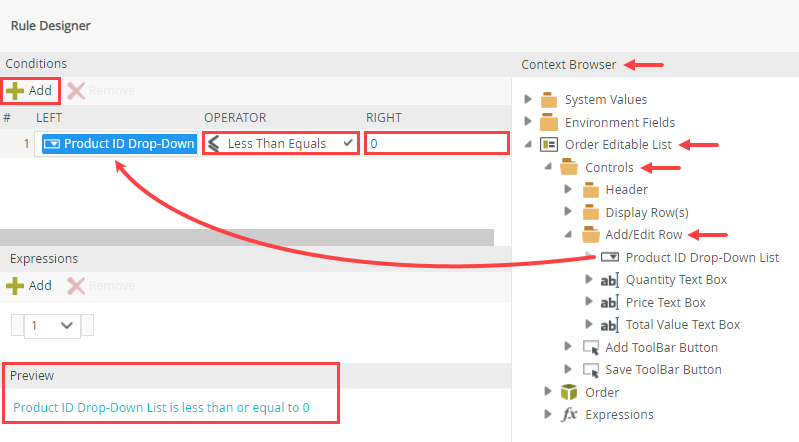
Task: Expand the System Values node
Action: 528,99
